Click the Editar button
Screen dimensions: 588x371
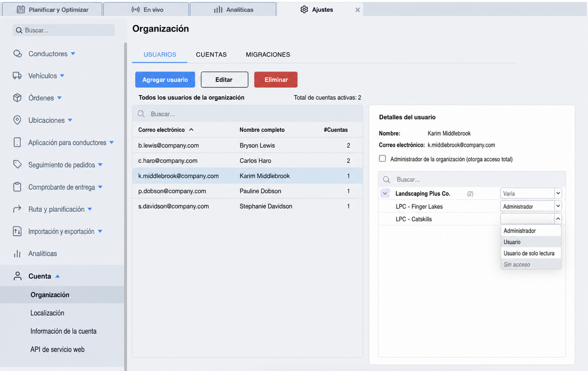click(224, 79)
